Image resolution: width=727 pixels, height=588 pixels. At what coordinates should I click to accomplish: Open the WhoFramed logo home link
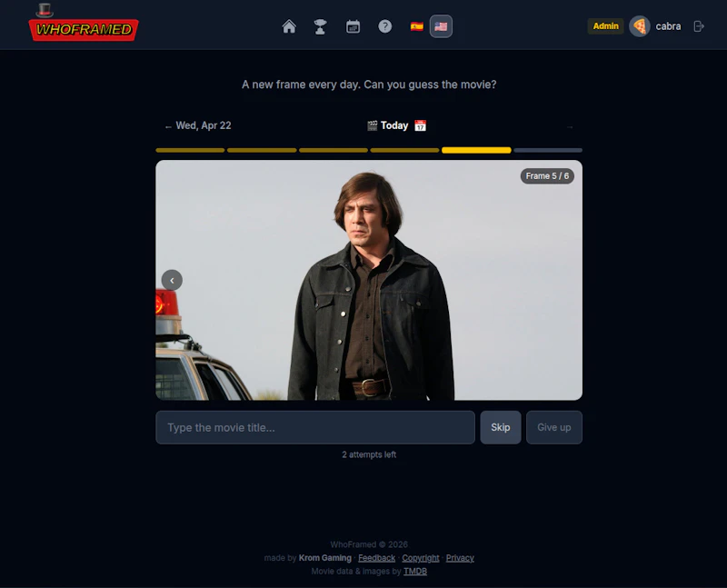pyautogui.click(x=84, y=24)
